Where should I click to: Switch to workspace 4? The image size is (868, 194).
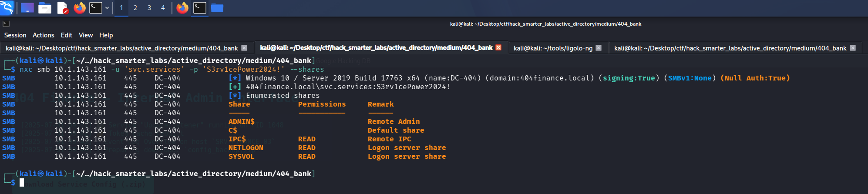[163, 7]
